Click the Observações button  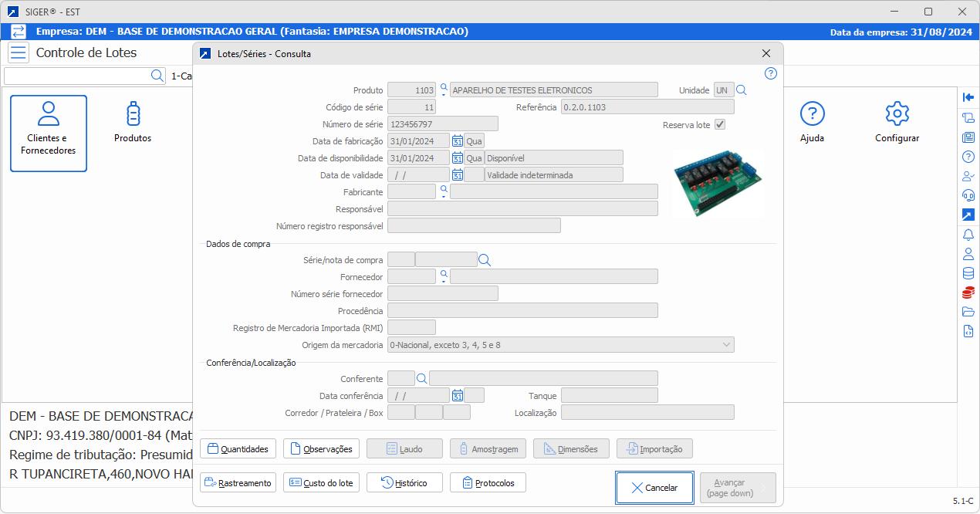(x=321, y=448)
